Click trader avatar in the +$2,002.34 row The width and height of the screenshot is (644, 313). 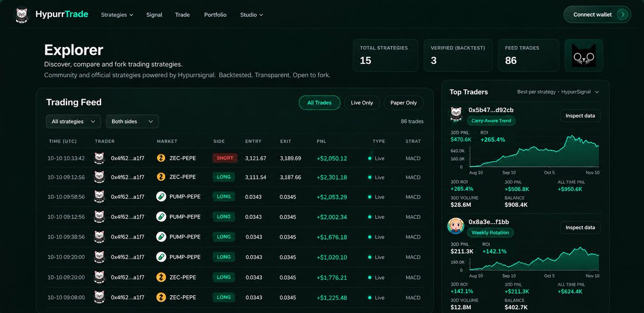pos(99,217)
